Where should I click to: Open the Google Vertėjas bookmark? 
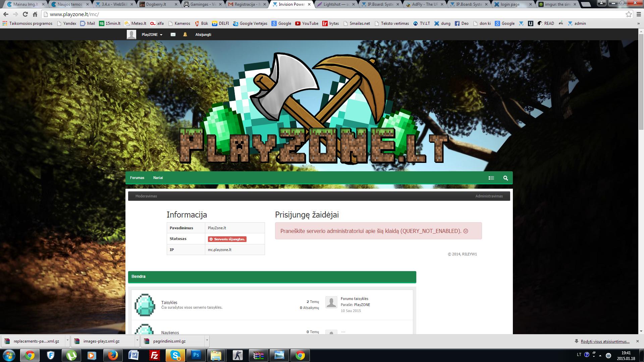point(250,23)
